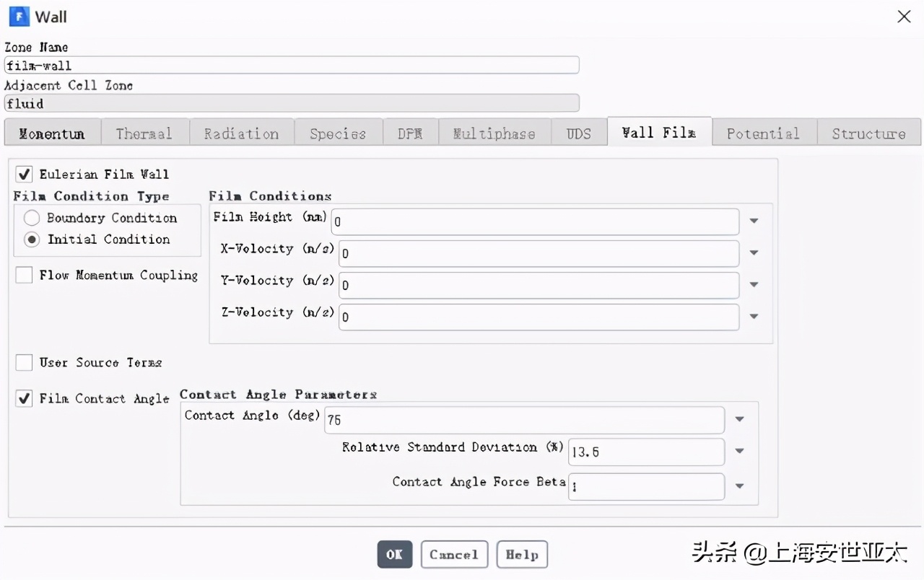Click the Contact Angle Force Beta field
Screen dimensions: 924x580
[x=646, y=487]
